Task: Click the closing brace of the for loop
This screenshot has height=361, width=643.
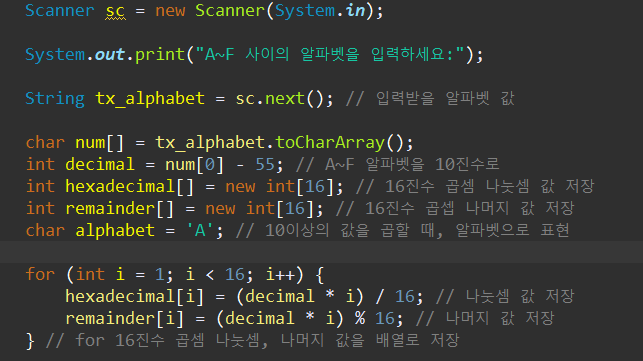Action: (30, 341)
